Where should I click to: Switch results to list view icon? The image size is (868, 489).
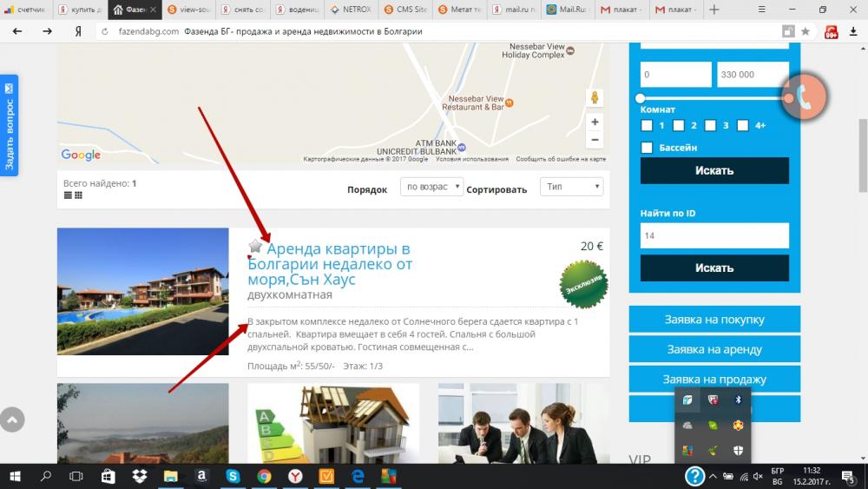[68, 195]
